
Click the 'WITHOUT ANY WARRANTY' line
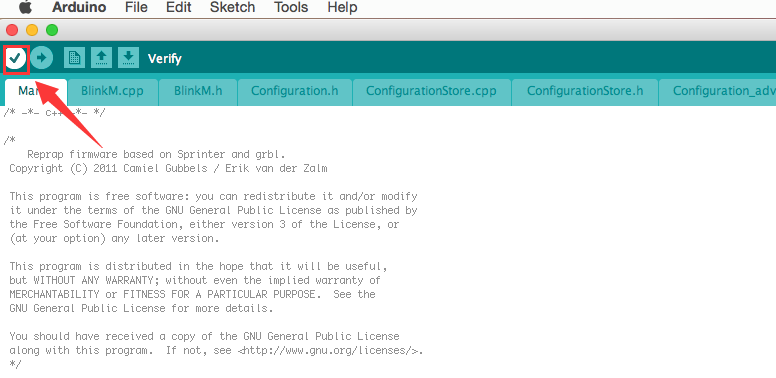point(195,281)
